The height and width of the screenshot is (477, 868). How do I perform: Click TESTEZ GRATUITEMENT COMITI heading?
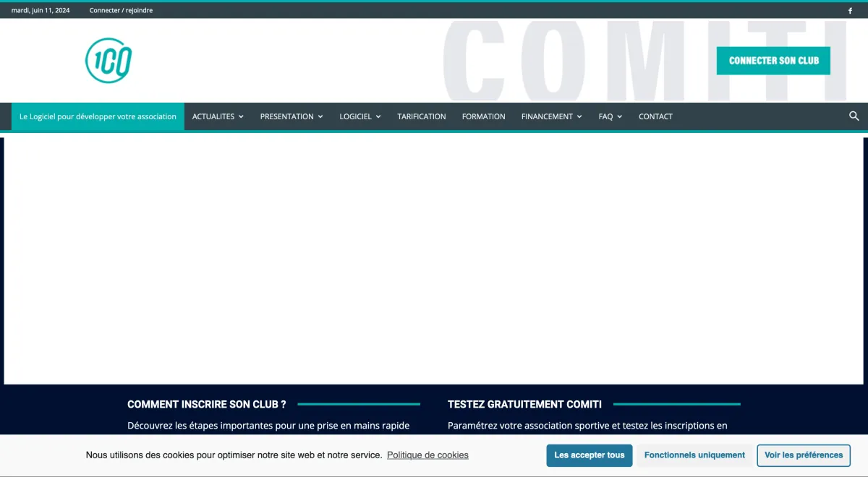coord(524,405)
